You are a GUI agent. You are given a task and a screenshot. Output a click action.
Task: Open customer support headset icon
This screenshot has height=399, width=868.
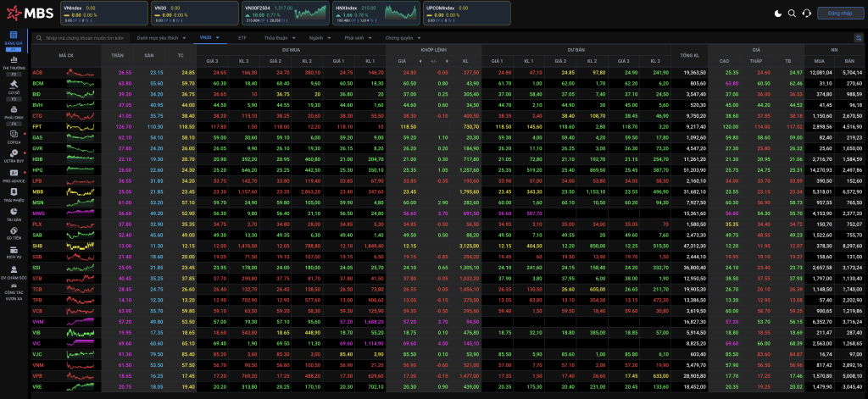pyautogui.click(x=806, y=14)
